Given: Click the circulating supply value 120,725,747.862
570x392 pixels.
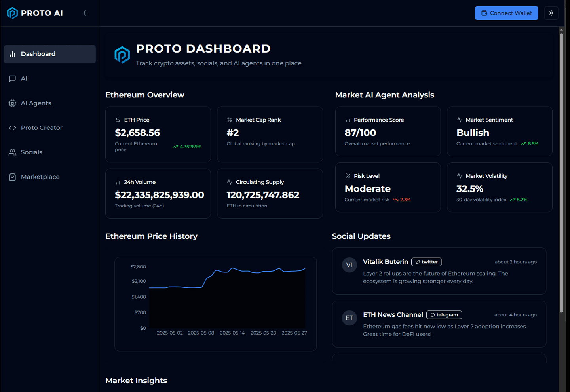Looking at the screenshot, I should [x=263, y=195].
